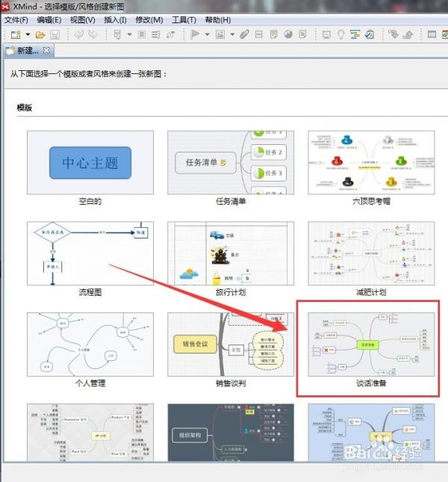Click the Relationship toolbar icon
The image size is (448, 482).
click(170, 34)
